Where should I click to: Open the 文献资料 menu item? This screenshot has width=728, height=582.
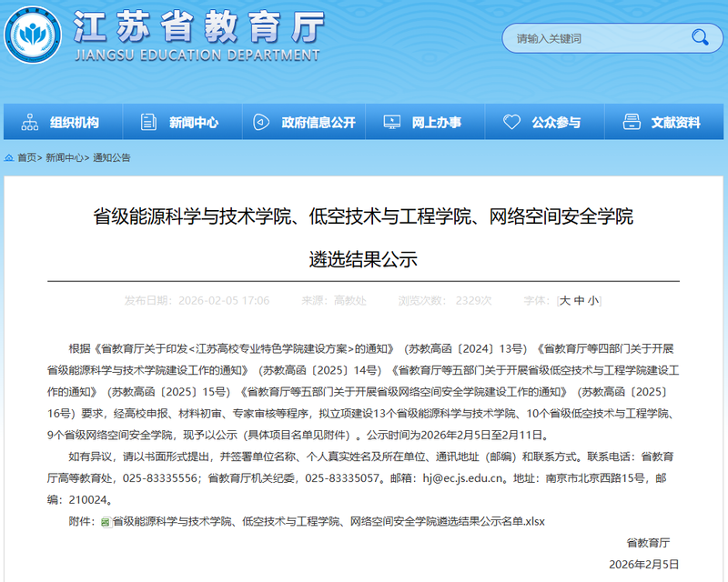[664, 122]
